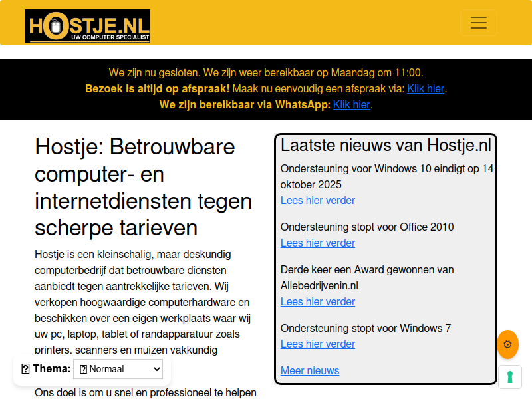This screenshot has width=532, height=399.
Task: Follow the 'Klik hier' link to make an afspraak
Action: point(426,88)
